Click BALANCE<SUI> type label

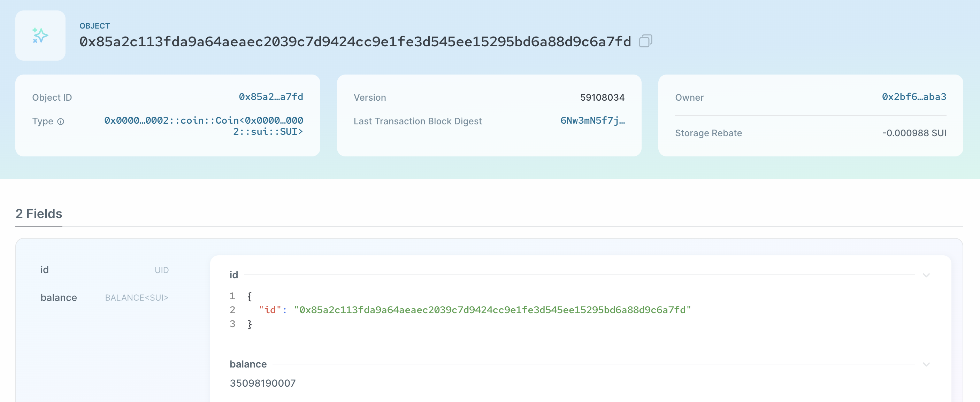pos(137,298)
